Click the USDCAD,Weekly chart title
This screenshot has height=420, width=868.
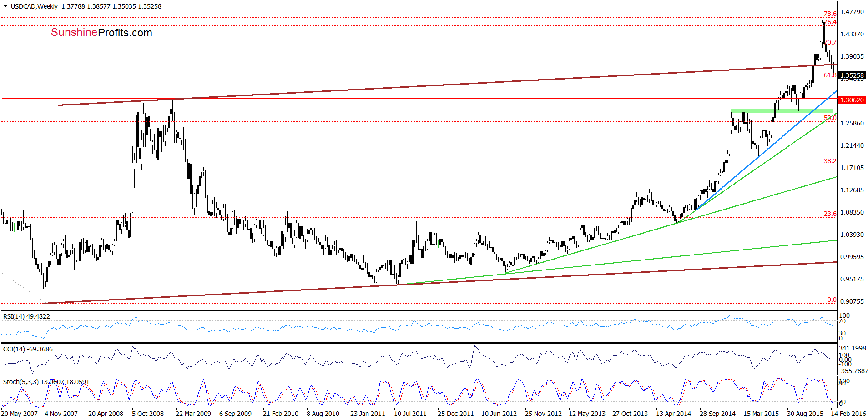point(34,6)
